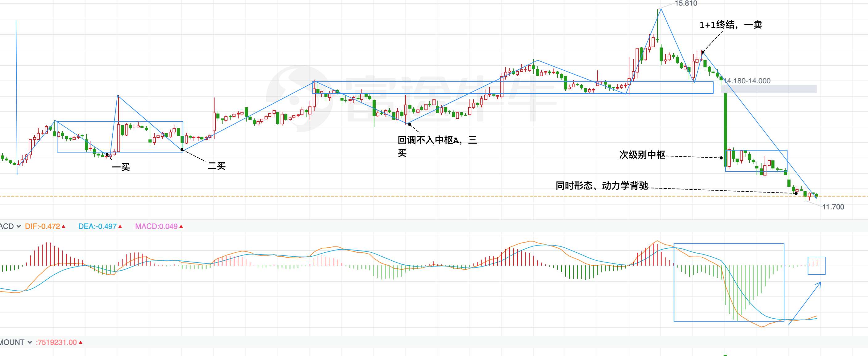Click the red up-triangle beside AMOUNT value
The image size is (868, 356).
coord(81,342)
